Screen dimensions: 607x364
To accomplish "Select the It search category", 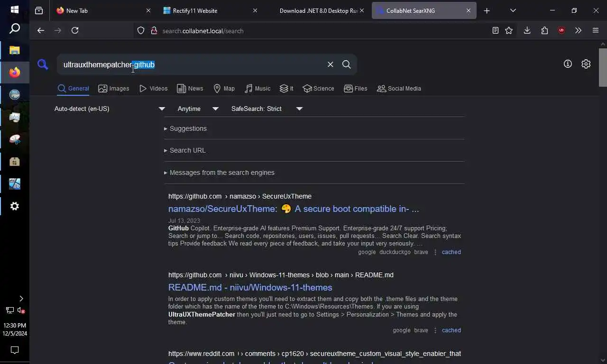I will [287, 88].
